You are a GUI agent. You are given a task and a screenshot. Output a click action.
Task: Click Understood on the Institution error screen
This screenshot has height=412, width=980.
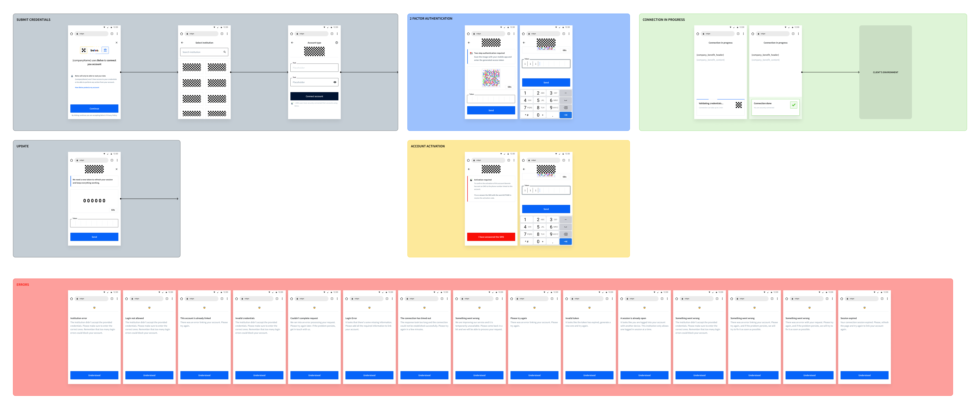(x=94, y=375)
